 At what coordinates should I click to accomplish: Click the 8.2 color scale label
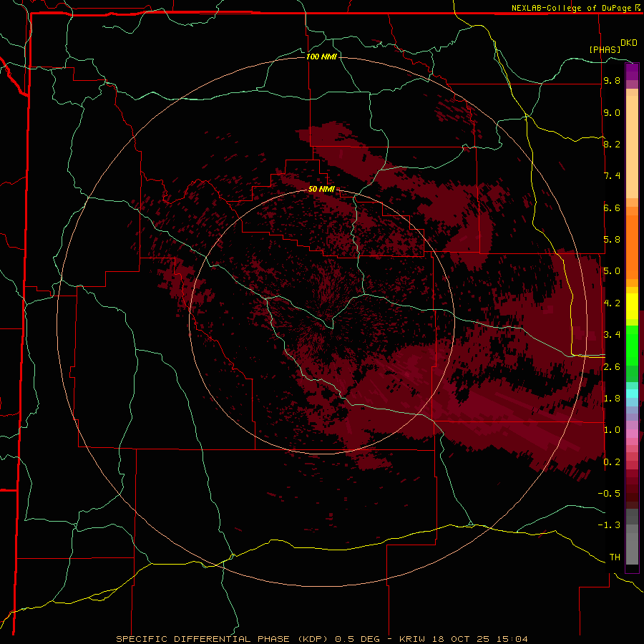tap(612, 144)
